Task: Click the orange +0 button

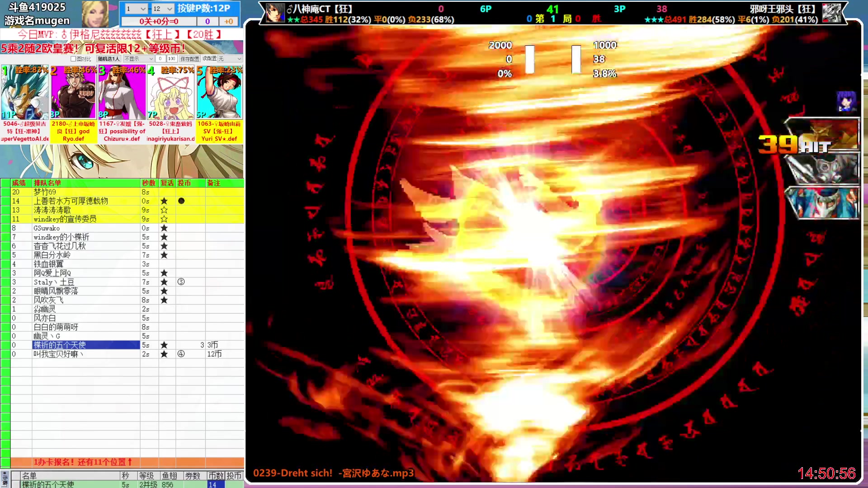Action: pos(229,21)
